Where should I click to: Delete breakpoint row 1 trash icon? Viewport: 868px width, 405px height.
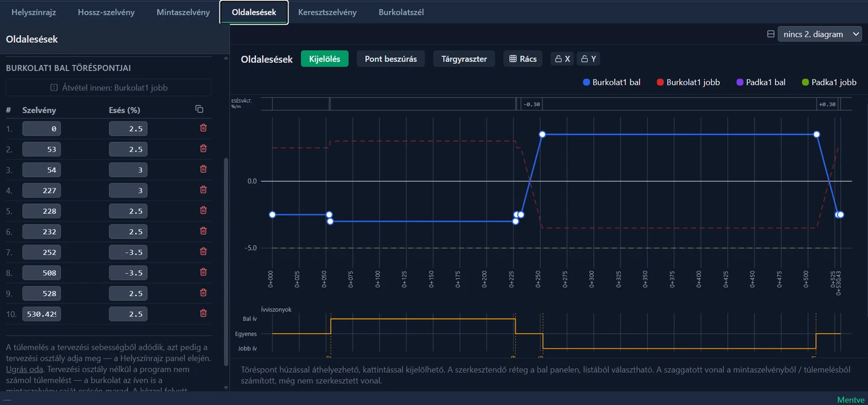tap(203, 128)
